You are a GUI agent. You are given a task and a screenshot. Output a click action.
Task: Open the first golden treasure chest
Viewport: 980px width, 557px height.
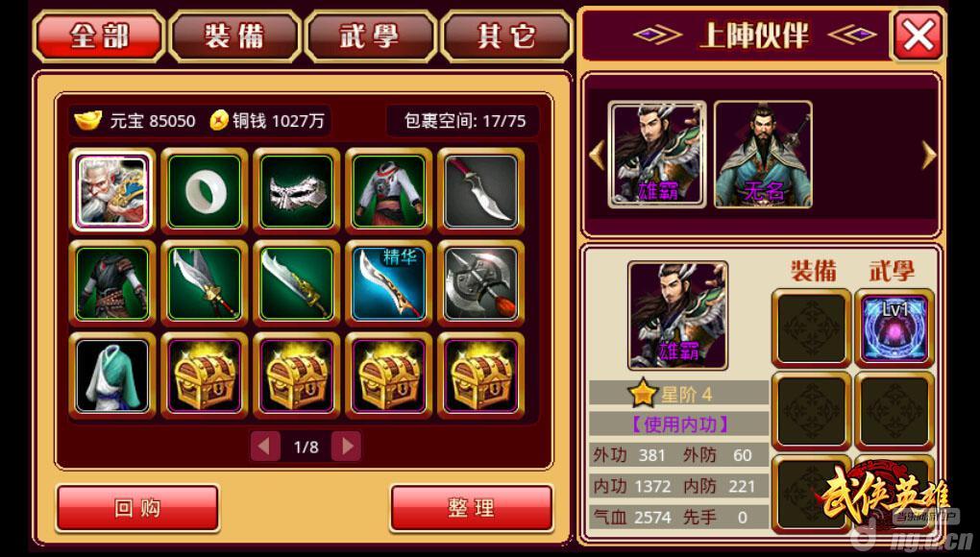[205, 375]
